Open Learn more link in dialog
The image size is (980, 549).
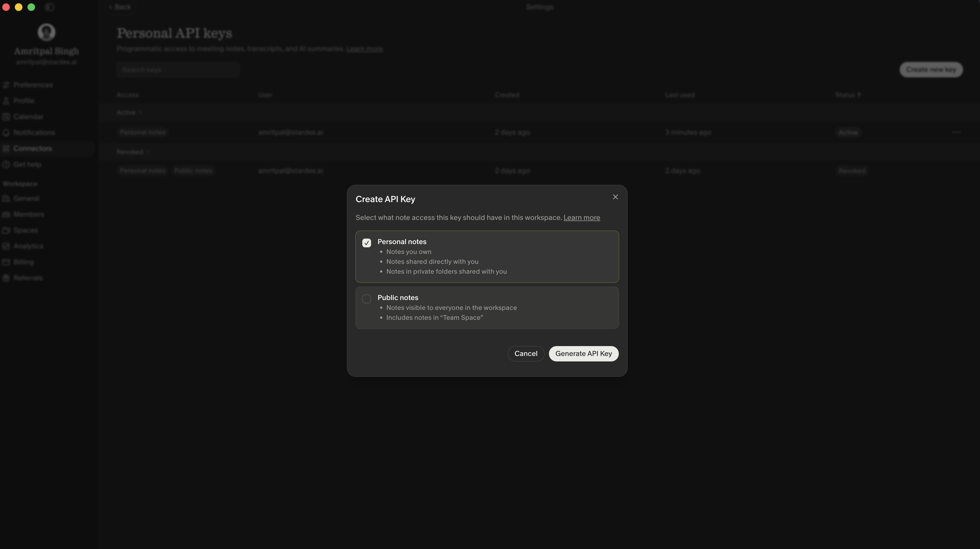[582, 217]
